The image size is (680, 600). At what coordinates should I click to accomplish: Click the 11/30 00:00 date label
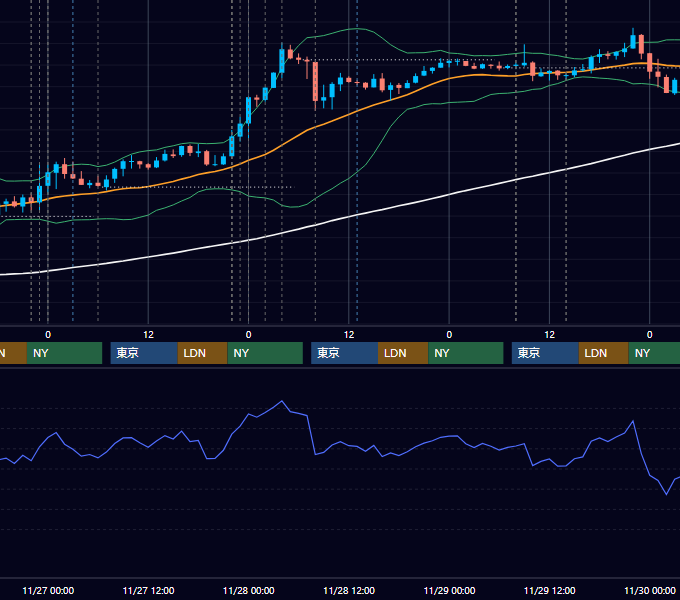click(x=650, y=590)
